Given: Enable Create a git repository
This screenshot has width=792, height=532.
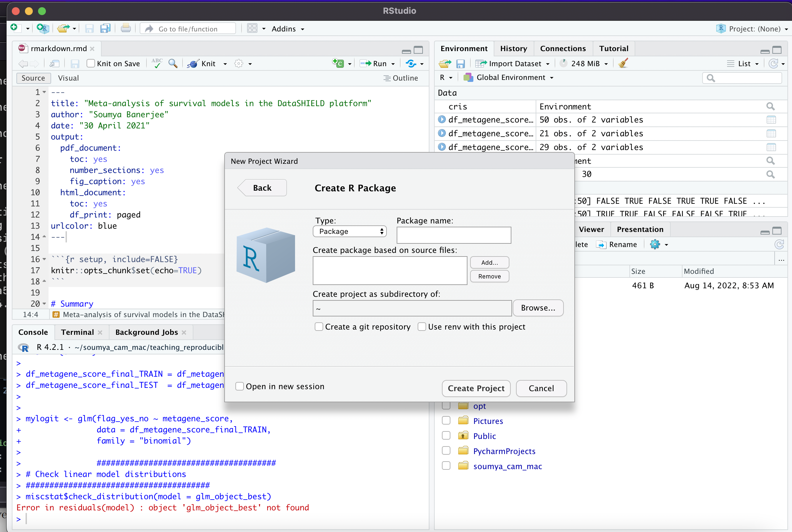Looking at the screenshot, I should point(318,326).
